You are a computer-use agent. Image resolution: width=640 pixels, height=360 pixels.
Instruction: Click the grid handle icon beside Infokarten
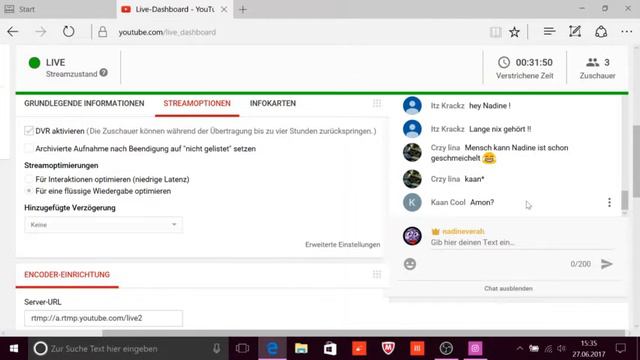point(377,103)
